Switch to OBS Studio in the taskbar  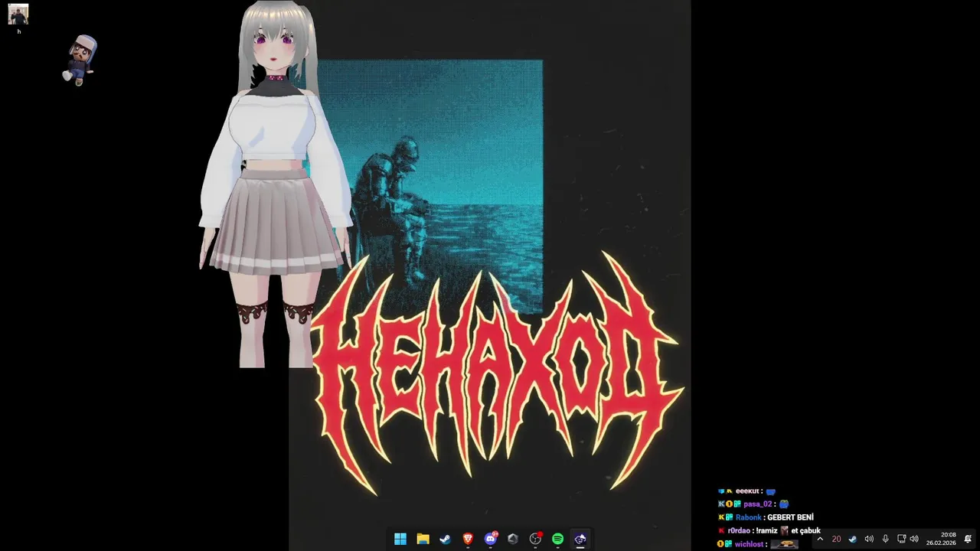[x=535, y=539]
